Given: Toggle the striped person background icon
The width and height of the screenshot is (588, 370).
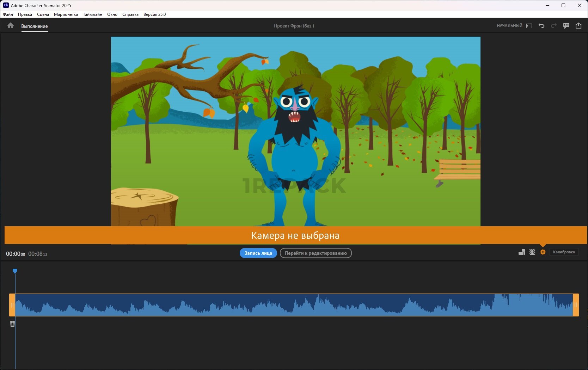Looking at the screenshot, I should pyautogui.click(x=532, y=252).
